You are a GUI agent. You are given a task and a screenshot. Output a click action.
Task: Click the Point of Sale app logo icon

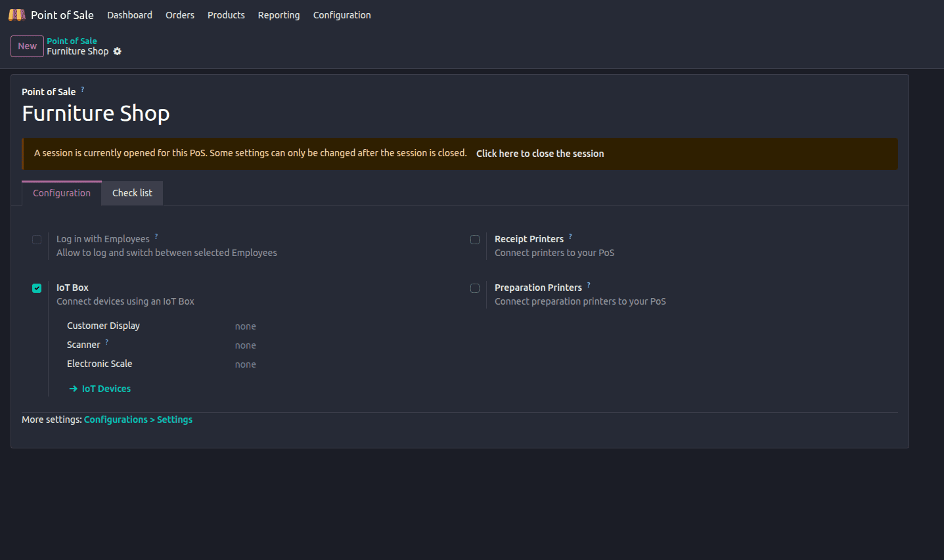17,14
